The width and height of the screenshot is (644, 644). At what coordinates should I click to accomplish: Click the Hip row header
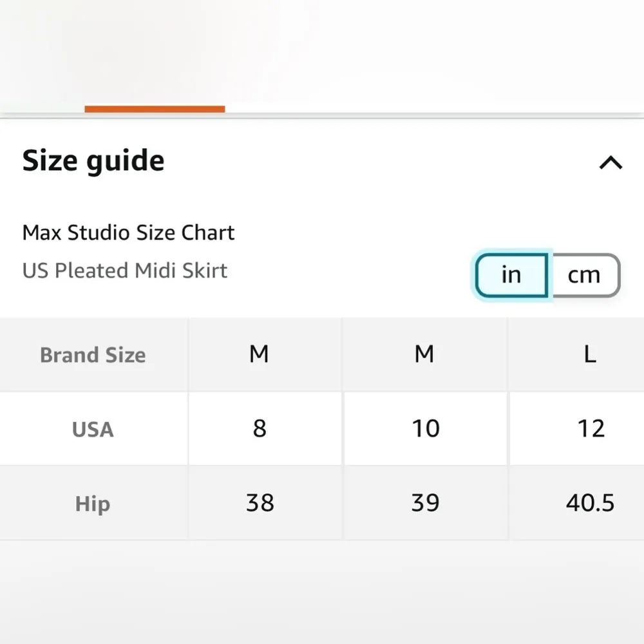(x=93, y=504)
